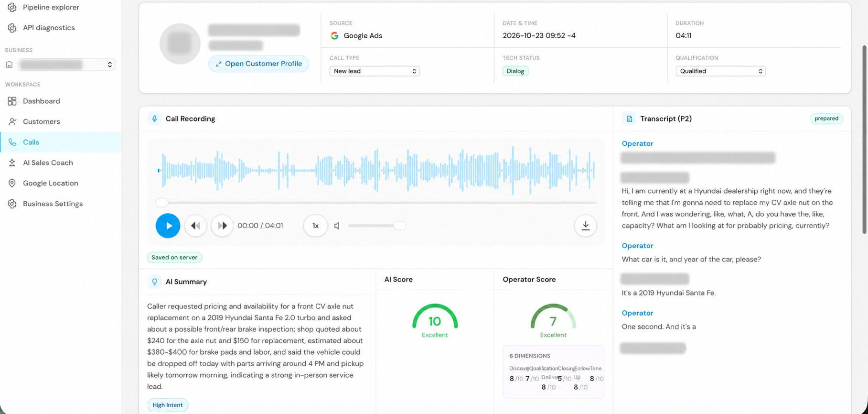Screen dimensions: 868x414
Task: Rewind the call recording
Action: pos(195,226)
